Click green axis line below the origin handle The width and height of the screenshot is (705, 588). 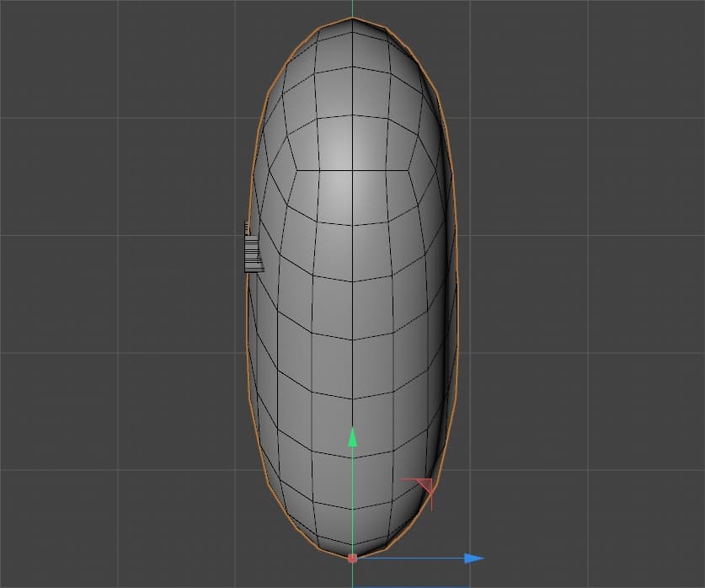(x=352, y=576)
